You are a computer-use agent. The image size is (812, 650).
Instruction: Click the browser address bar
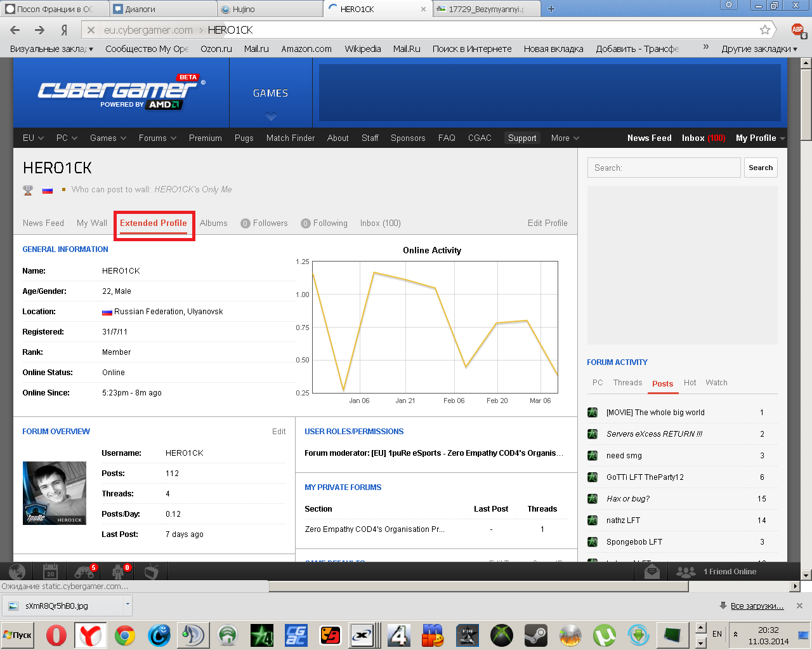click(425, 30)
